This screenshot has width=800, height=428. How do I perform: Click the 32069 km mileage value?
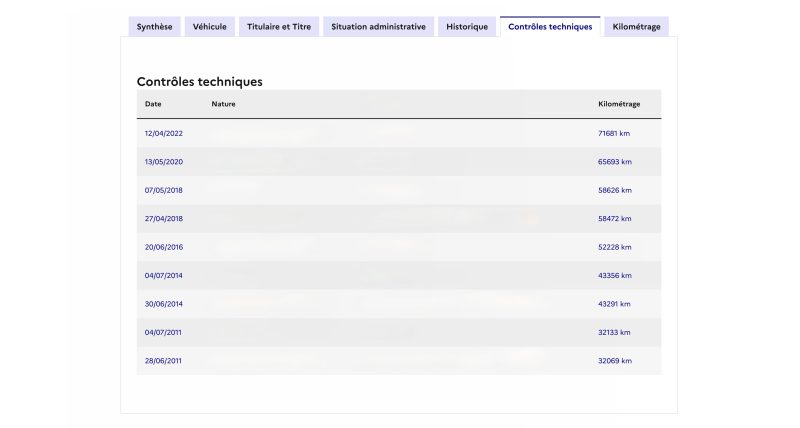click(614, 360)
